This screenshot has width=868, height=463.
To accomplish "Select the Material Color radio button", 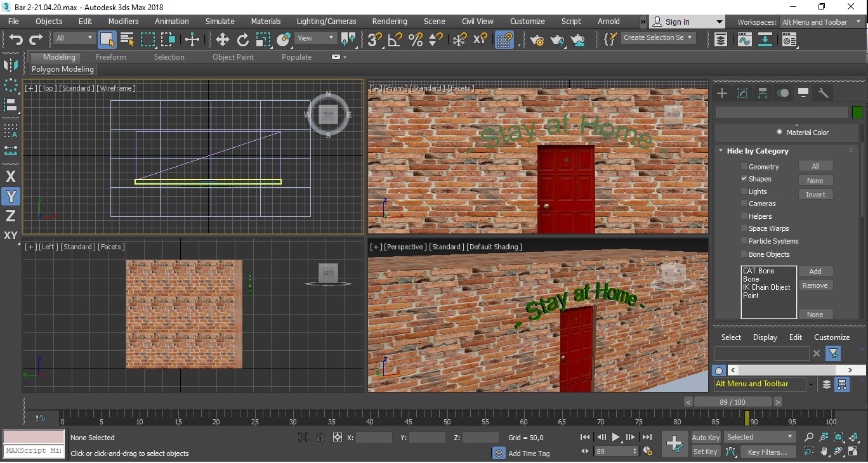I will tap(780, 132).
